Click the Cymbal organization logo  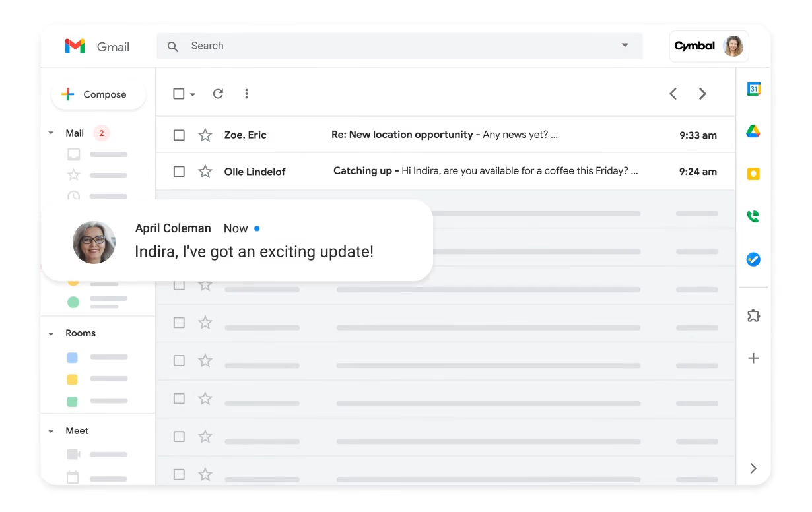click(694, 46)
